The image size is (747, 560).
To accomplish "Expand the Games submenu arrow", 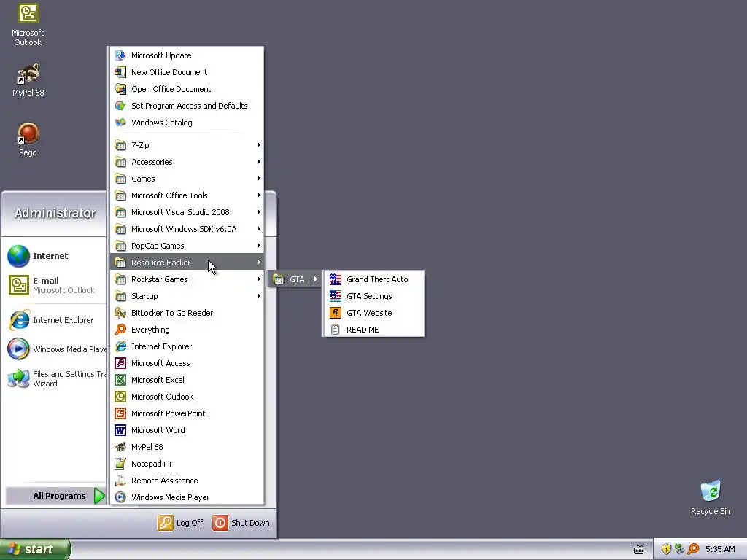I will 259,179.
